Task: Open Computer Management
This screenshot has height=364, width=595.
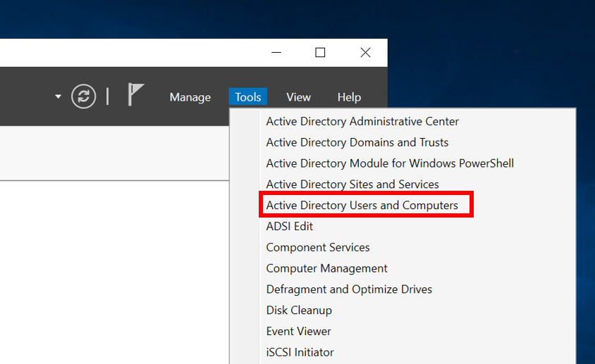Action: click(326, 268)
